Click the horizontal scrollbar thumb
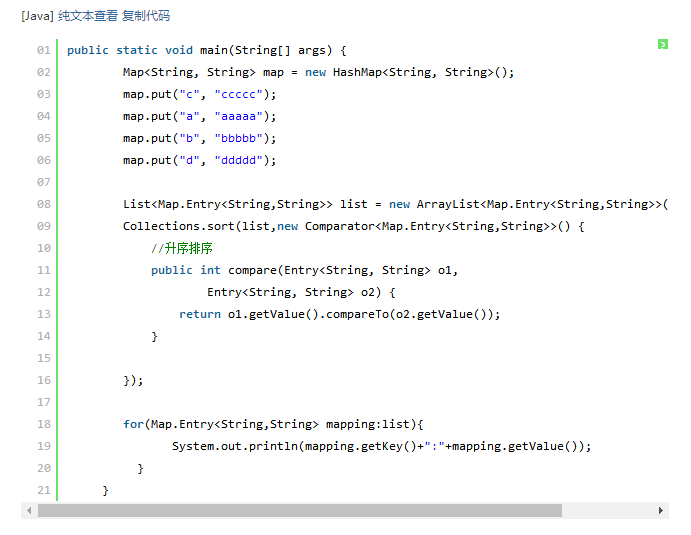Viewport: 691px width, 535px height. [x=300, y=510]
